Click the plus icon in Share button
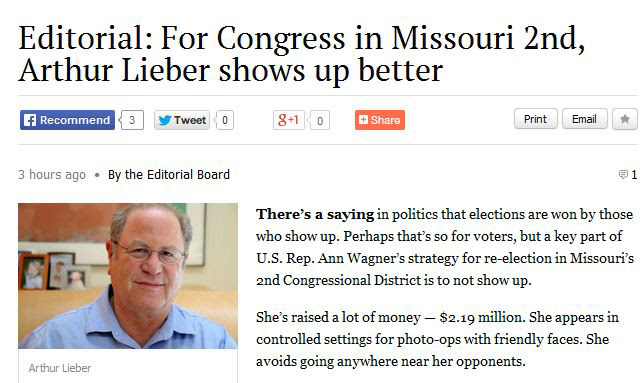644x383 pixels. tap(363, 119)
